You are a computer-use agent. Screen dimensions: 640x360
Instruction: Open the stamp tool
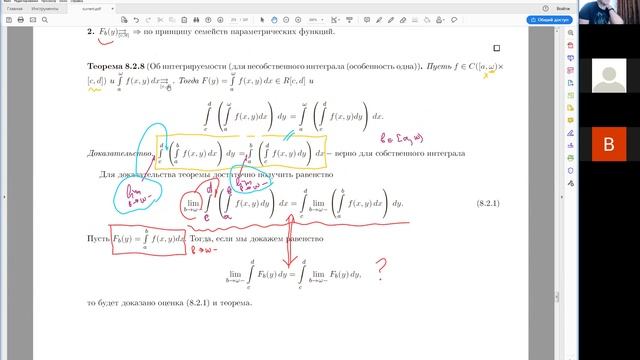click(x=440, y=20)
